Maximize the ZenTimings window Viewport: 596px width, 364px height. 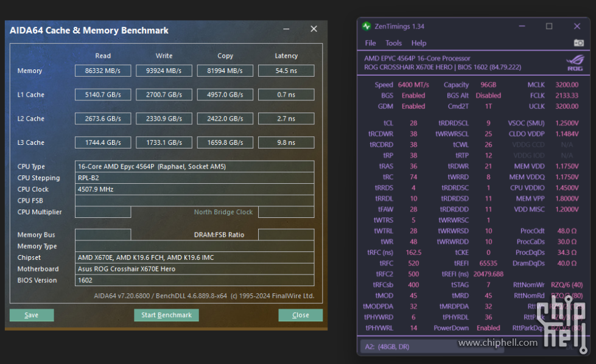pyautogui.click(x=549, y=26)
